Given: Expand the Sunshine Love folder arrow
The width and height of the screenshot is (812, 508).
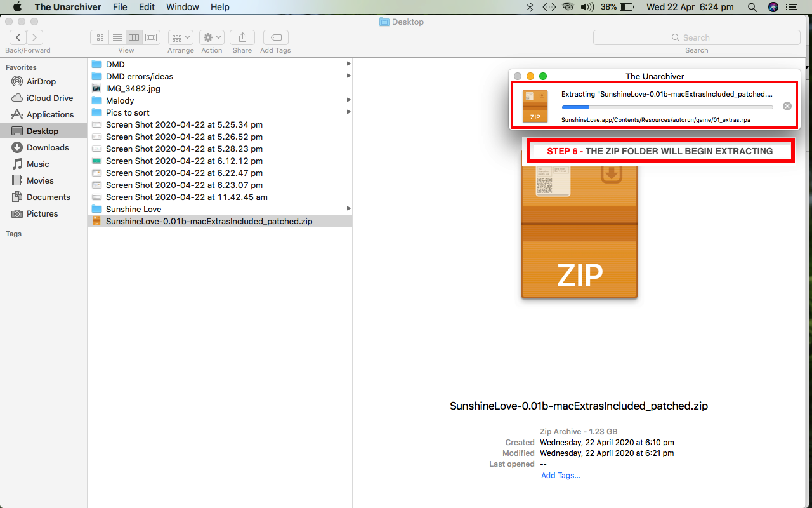Looking at the screenshot, I should (x=348, y=209).
